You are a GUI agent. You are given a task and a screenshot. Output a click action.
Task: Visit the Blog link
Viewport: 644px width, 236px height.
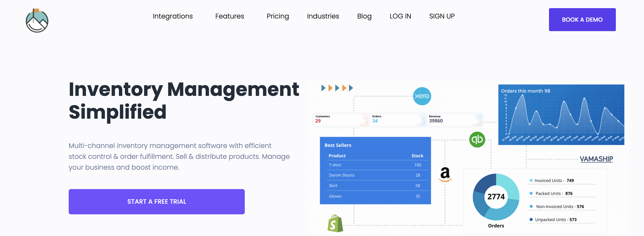point(364,16)
